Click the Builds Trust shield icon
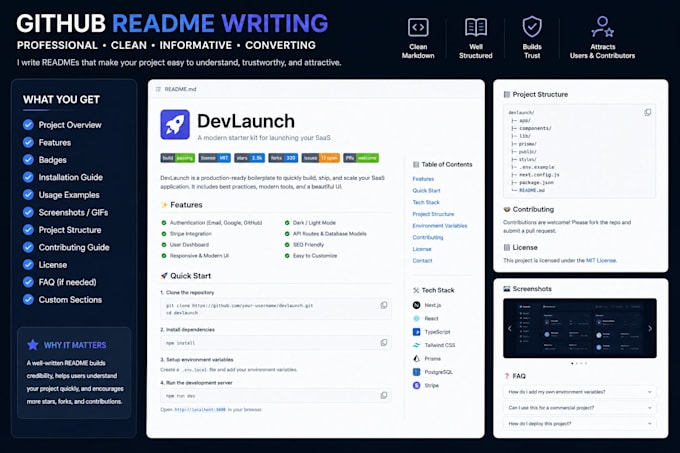The width and height of the screenshot is (680, 453). 532,27
